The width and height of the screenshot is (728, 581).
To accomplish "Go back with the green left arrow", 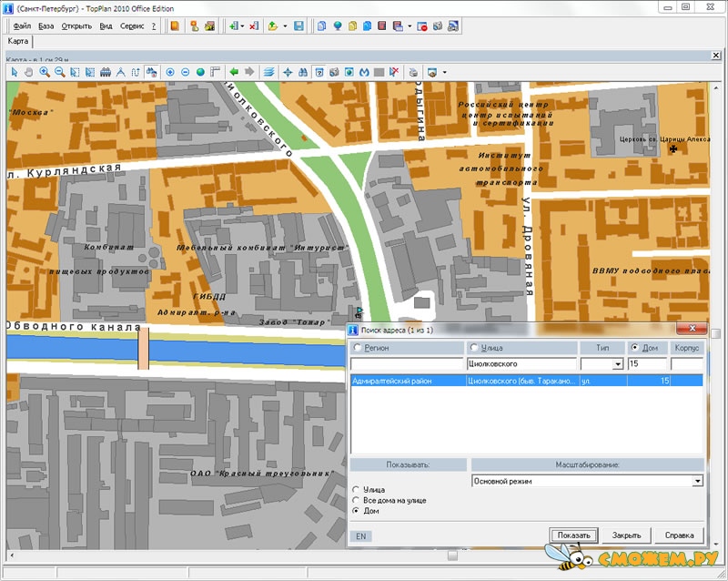I will (234, 72).
